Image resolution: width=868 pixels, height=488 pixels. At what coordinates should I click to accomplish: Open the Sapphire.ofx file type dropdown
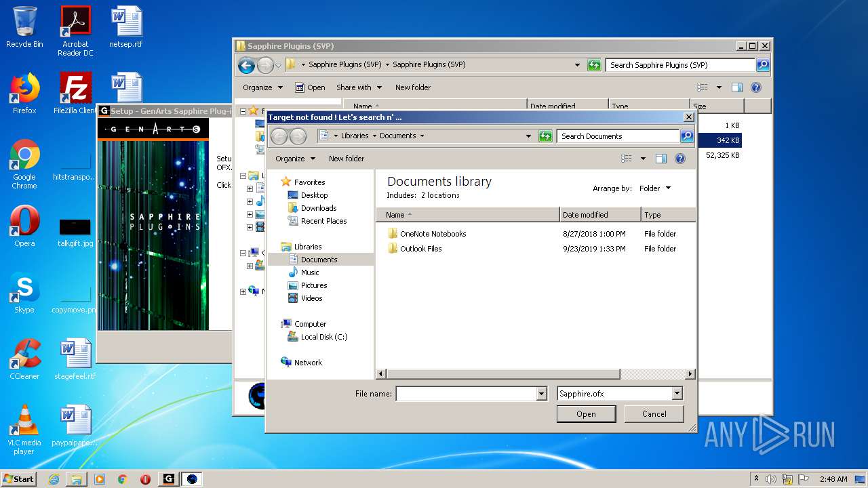677,394
